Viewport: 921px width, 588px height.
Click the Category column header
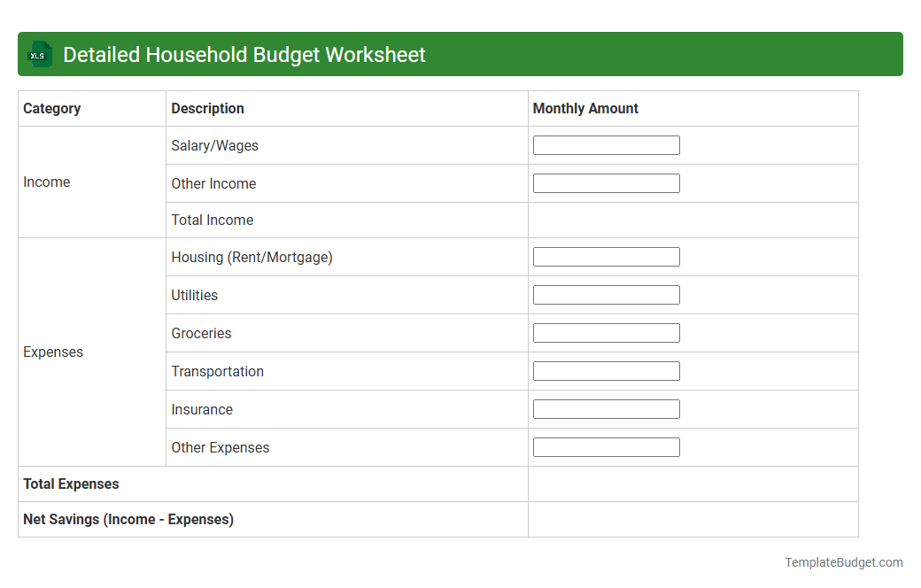52,108
